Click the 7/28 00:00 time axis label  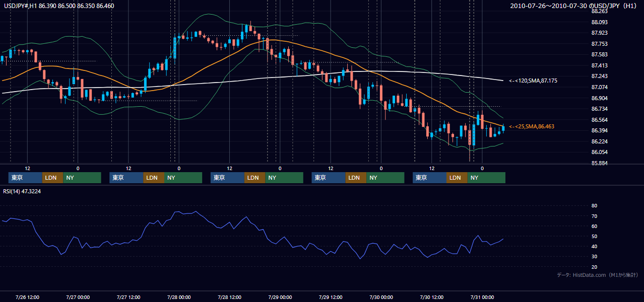pos(179,297)
